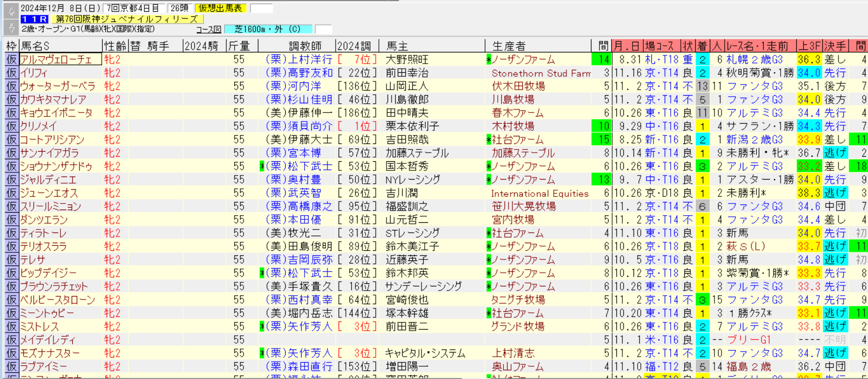The height and width of the screenshot is (379, 868).
Task: Click the 33.2 last-3F cell of ショウナンザナドゥ
Action: tap(809, 166)
